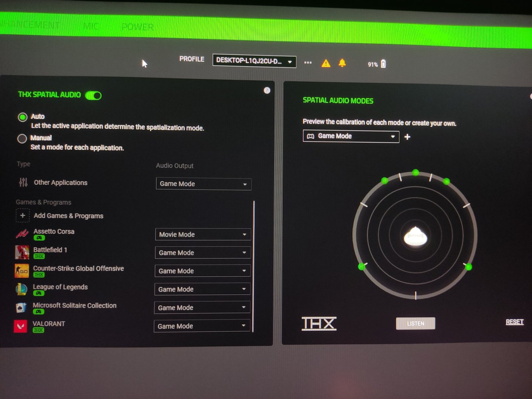Open Assetto Corsa Movie Mode dropdown
532x399 pixels.
tap(203, 235)
